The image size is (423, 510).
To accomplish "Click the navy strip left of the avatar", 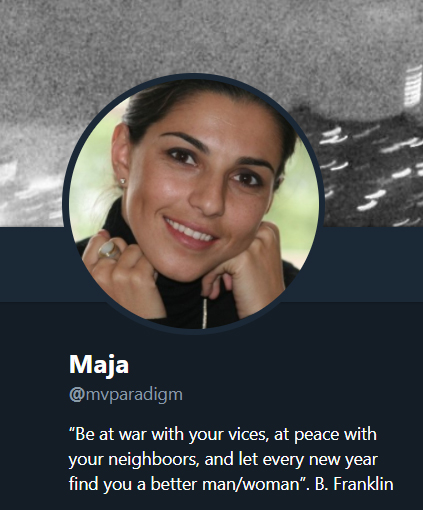I will tap(32, 264).
